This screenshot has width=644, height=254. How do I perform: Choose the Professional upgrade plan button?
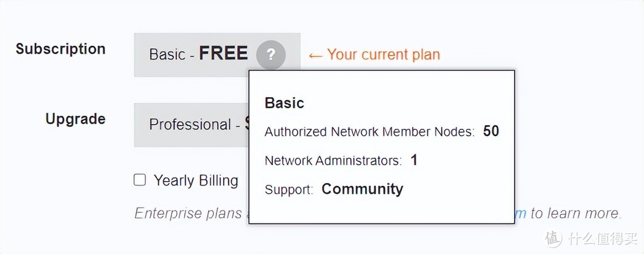click(191, 125)
